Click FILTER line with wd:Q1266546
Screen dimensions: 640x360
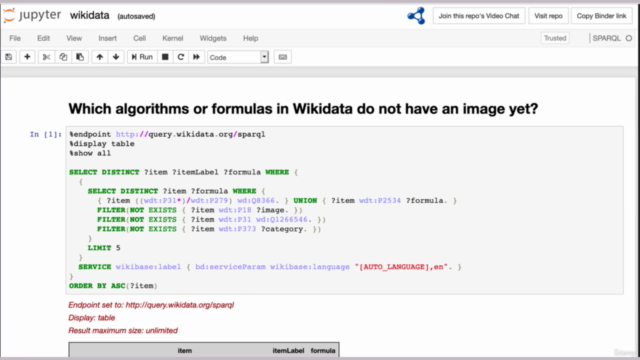pyautogui.click(x=211, y=220)
